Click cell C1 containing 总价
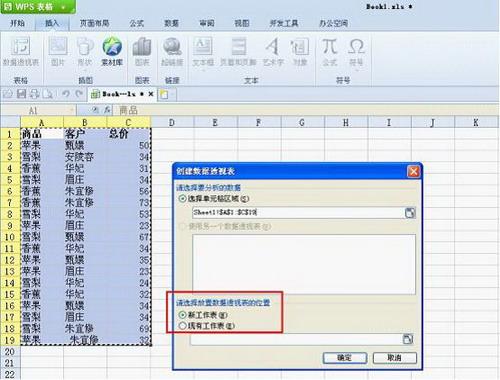The image size is (500, 380). (x=129, y=134)
